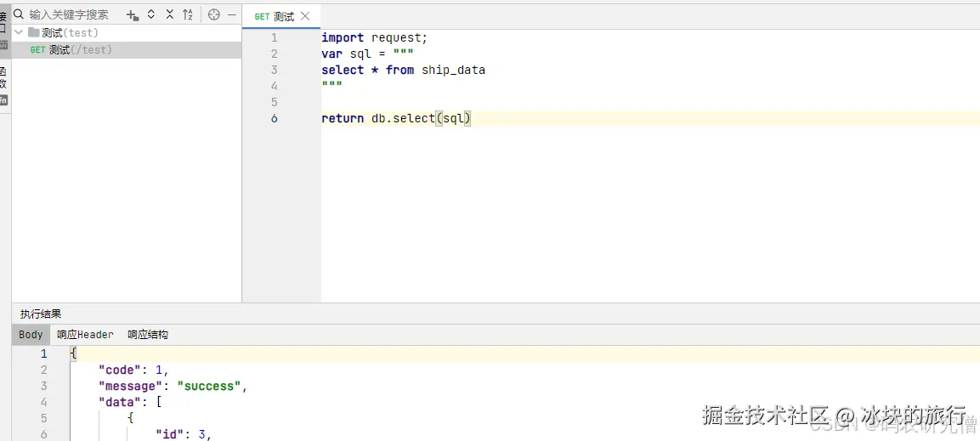
Task: Select the 测试(test) folder row
Action: click(127, 32)
